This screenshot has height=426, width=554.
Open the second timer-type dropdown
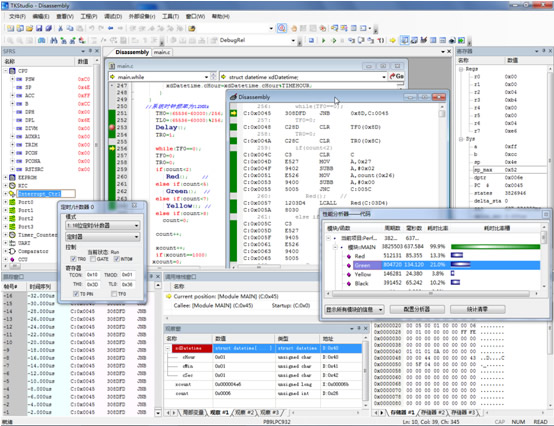[x=102, y=237]
